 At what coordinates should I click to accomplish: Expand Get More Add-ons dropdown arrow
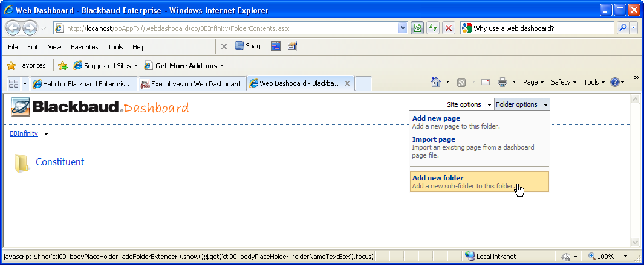tap(222, 66)
